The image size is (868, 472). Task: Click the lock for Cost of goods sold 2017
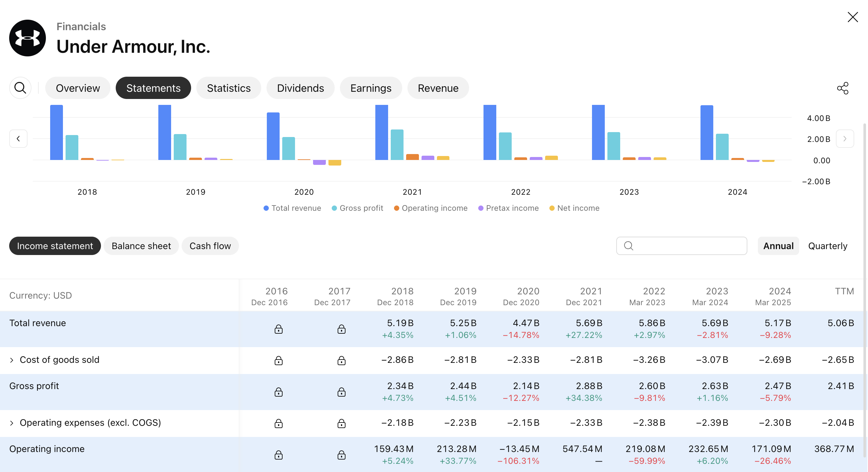point(341,361)
